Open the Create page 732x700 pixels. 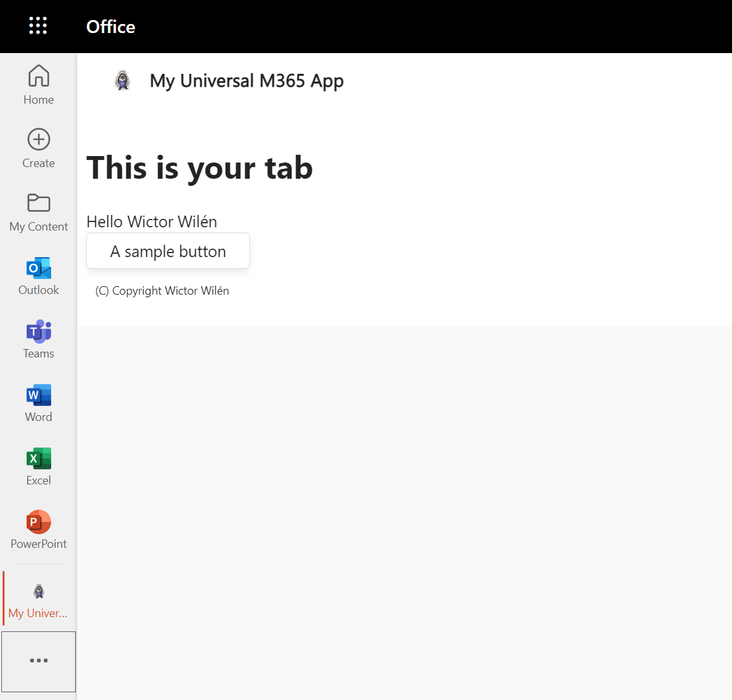point(38,148)
